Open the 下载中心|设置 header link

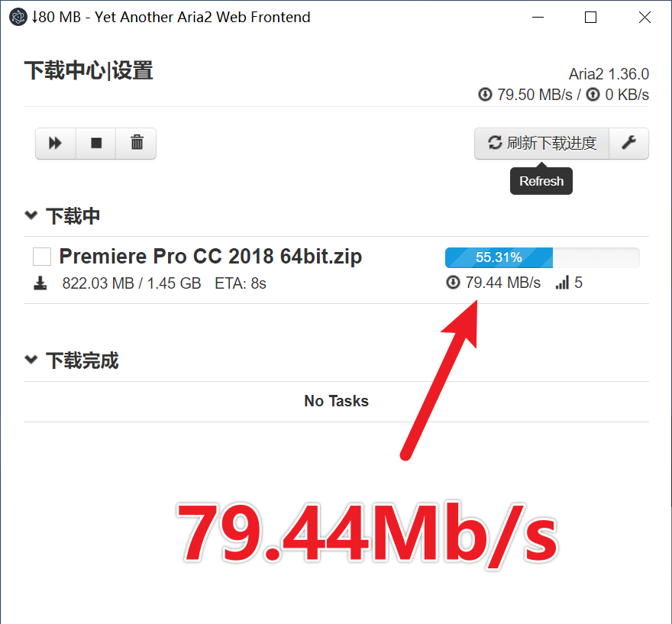click(89, 71)
